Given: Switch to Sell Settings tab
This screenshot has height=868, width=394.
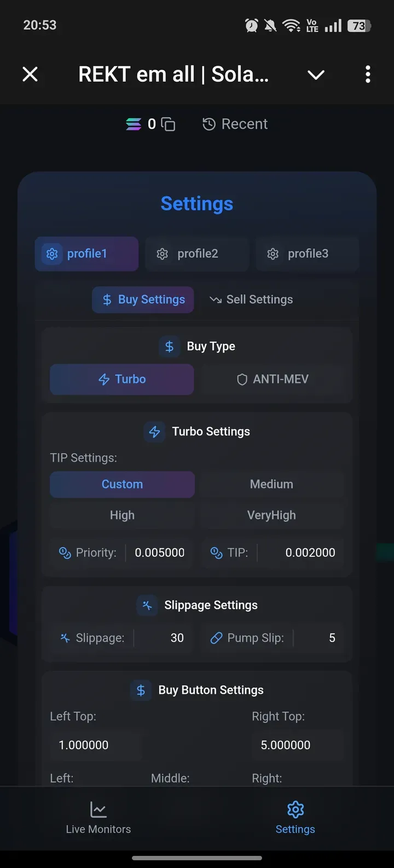Looking at the screenshot, I should [x=251, y=300].
